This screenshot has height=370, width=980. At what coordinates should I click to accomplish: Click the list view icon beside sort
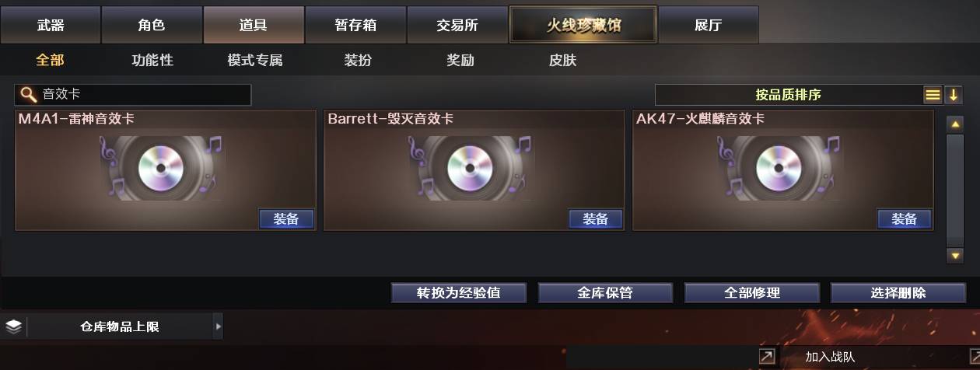click(x=933, y=95)
